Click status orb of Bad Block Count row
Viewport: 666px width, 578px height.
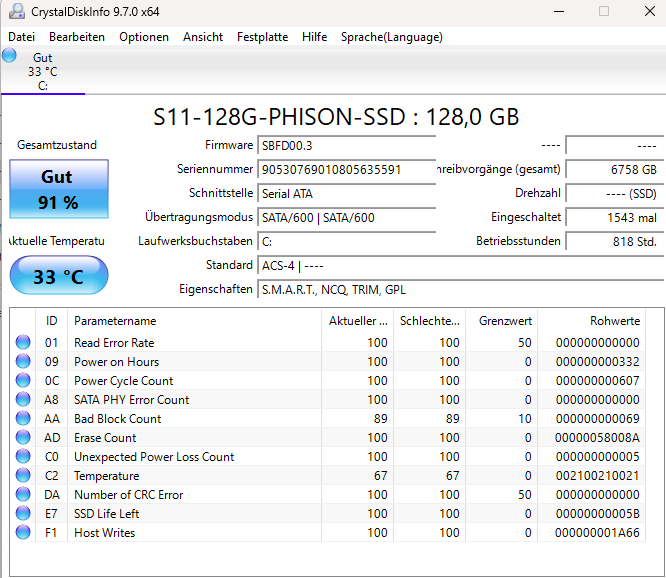(23, 418)
